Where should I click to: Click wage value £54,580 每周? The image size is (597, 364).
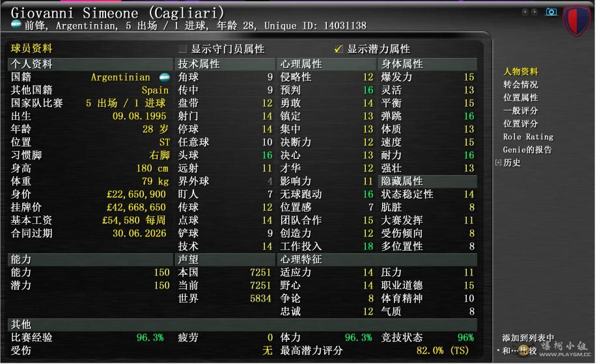pos(134,220)
